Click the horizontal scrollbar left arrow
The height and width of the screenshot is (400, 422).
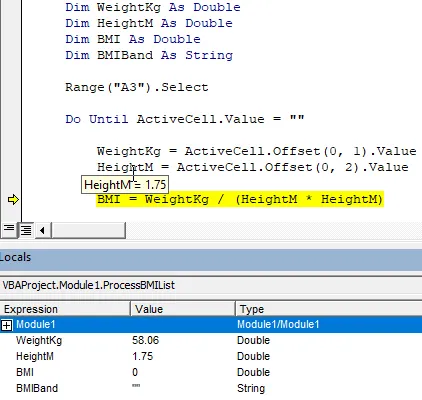(42, 230)
